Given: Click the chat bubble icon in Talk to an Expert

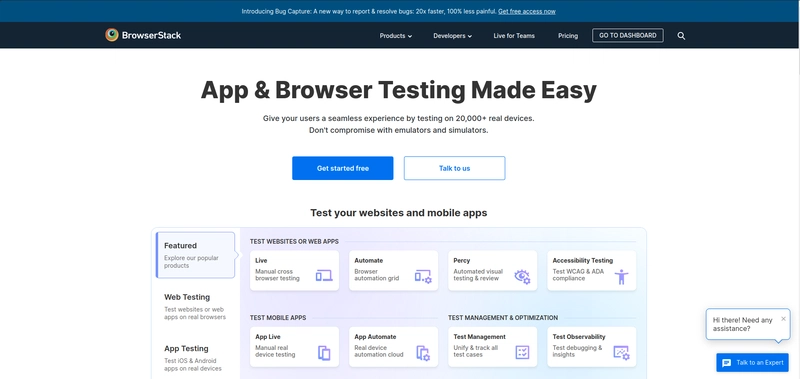Looking at the screenshot, I should (727, 363).
